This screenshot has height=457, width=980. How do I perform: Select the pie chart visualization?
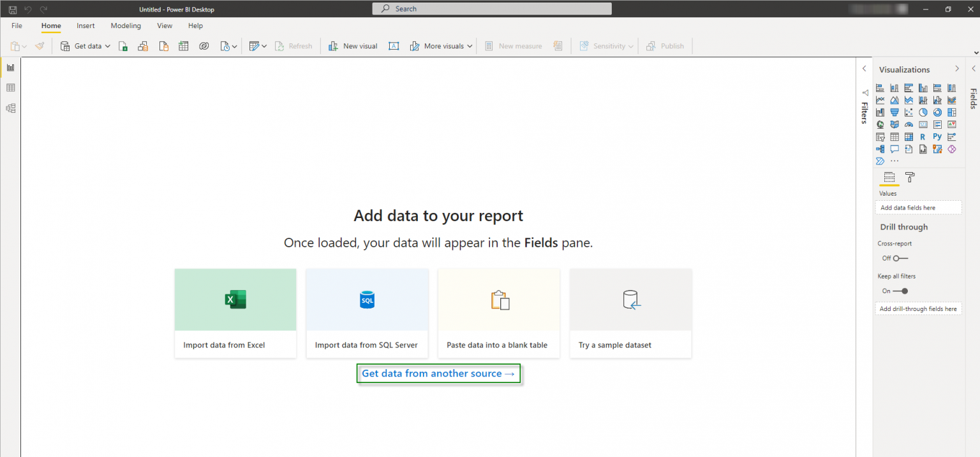pos(923,112)
